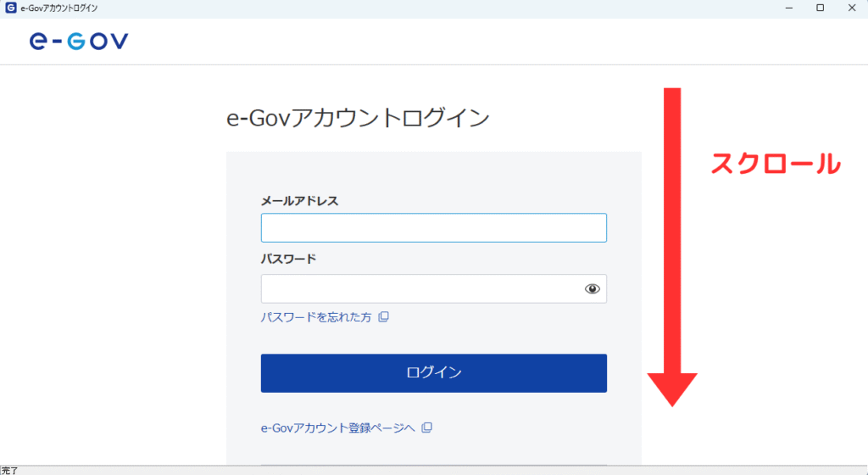Focus the メールアドレス input field
This screenshot has height=475, width=868.
click(x=433, y=227)
